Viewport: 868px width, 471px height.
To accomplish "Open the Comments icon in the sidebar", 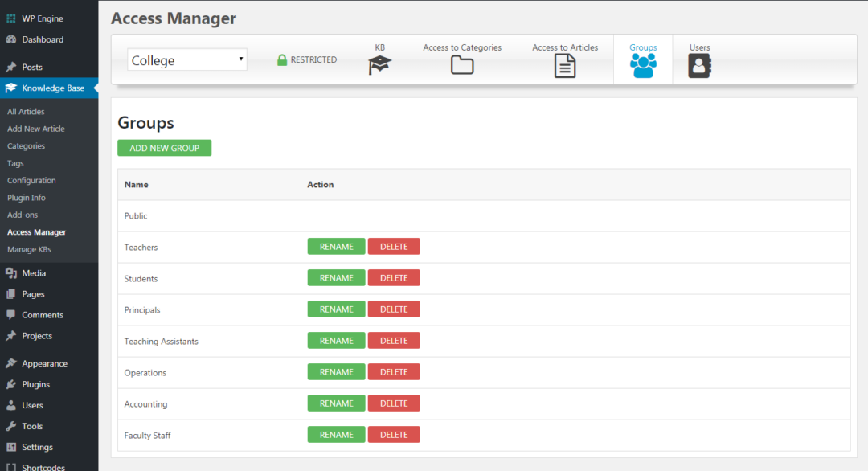I will [11, 314].
